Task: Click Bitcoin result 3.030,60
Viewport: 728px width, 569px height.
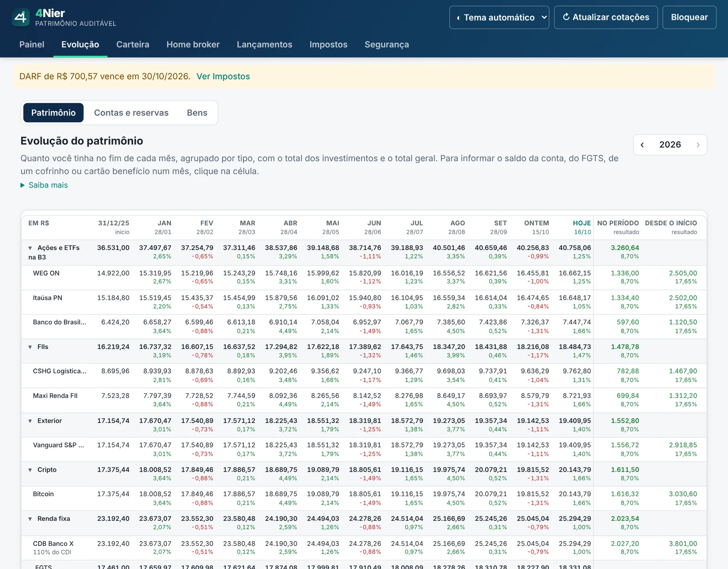Action: coord(683,494)
